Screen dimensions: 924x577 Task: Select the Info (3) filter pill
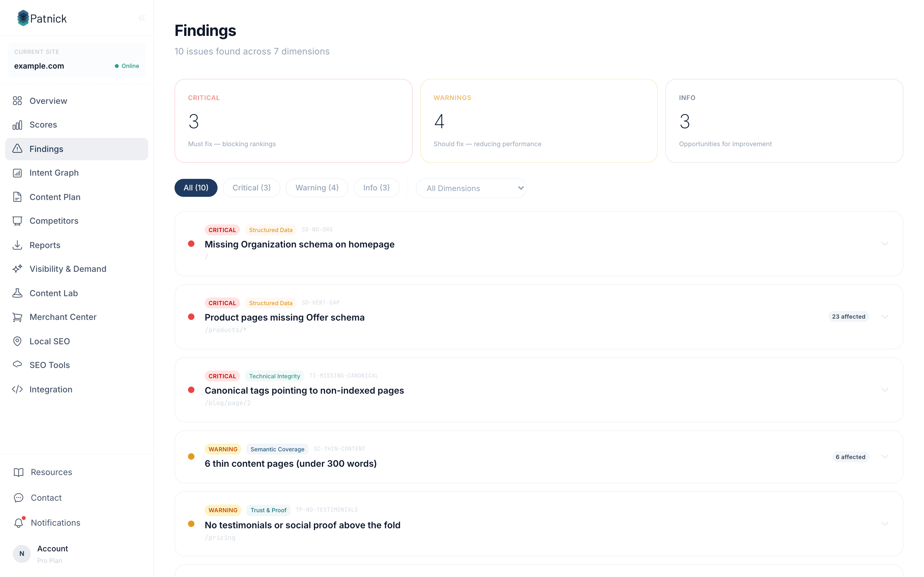pos(376,188)
